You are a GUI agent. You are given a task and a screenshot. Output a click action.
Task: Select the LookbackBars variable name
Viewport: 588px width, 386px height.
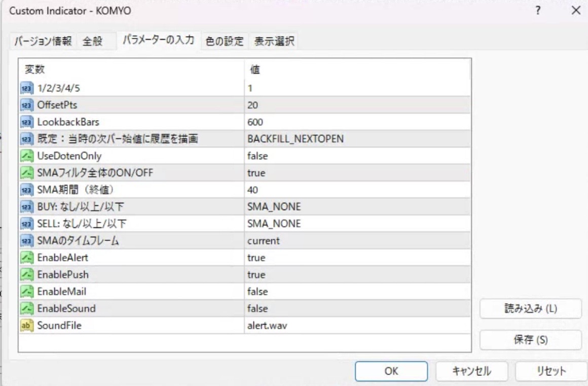tap(68, 122)
